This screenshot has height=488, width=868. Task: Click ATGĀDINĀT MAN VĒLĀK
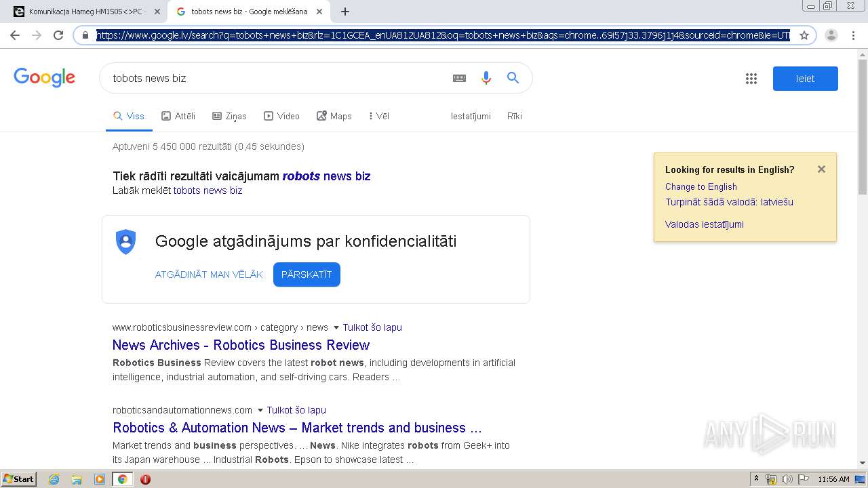click(x=209, y=274)
